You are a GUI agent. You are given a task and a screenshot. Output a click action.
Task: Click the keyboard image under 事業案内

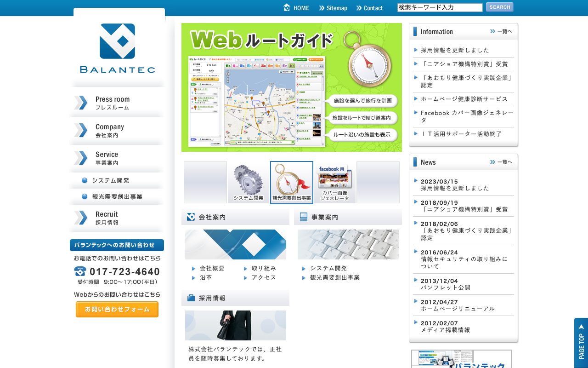pos(348,245)
